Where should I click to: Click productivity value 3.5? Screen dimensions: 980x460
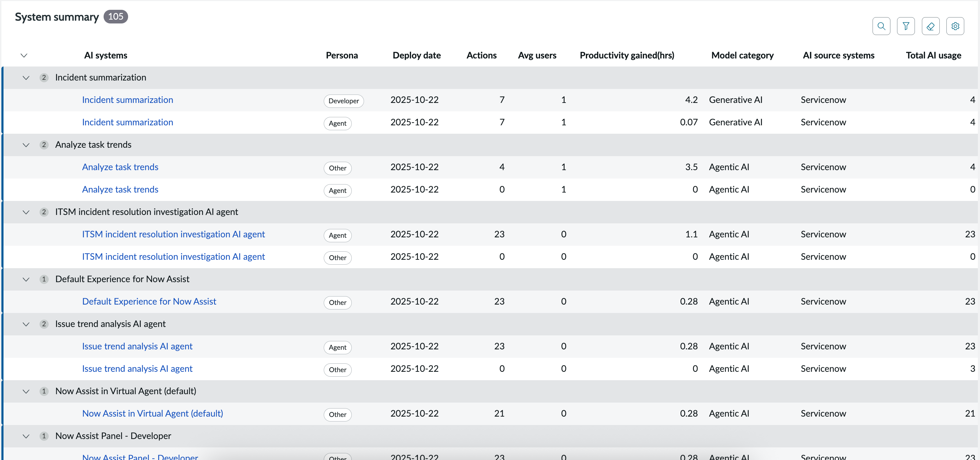coord(691,167)
